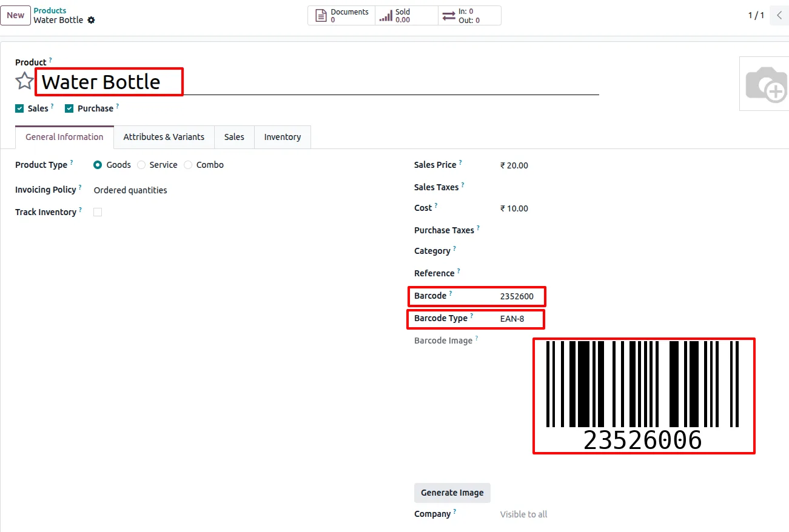Image resolution: width=789 pixels, height=532 pixels.
Task: Select the Combo product type
Action: tap(188, 165)
